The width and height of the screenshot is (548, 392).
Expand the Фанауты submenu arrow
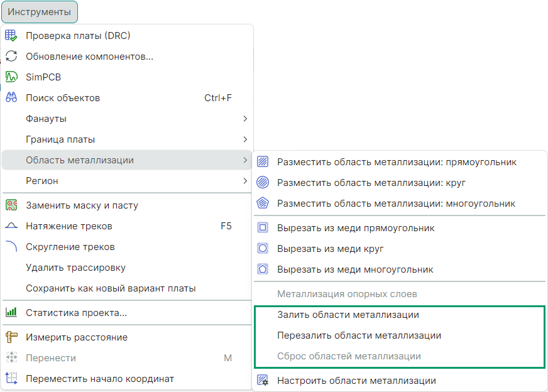(245, 119)
